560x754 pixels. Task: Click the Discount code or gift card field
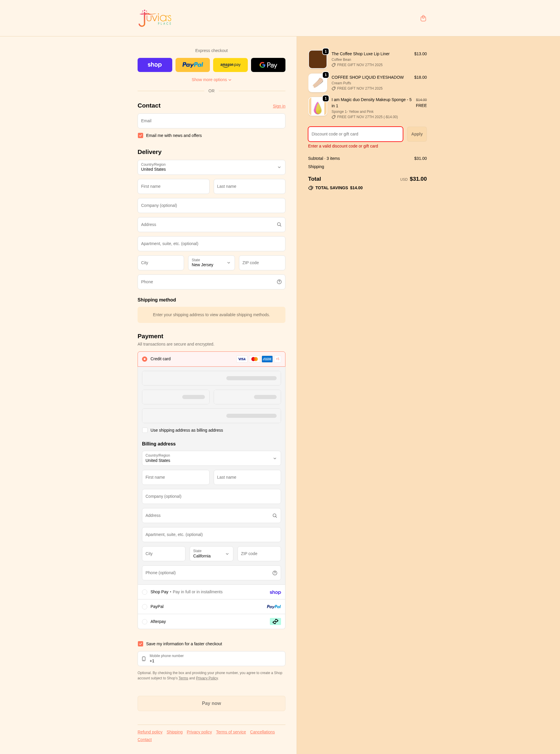click(x=355, y=134)
